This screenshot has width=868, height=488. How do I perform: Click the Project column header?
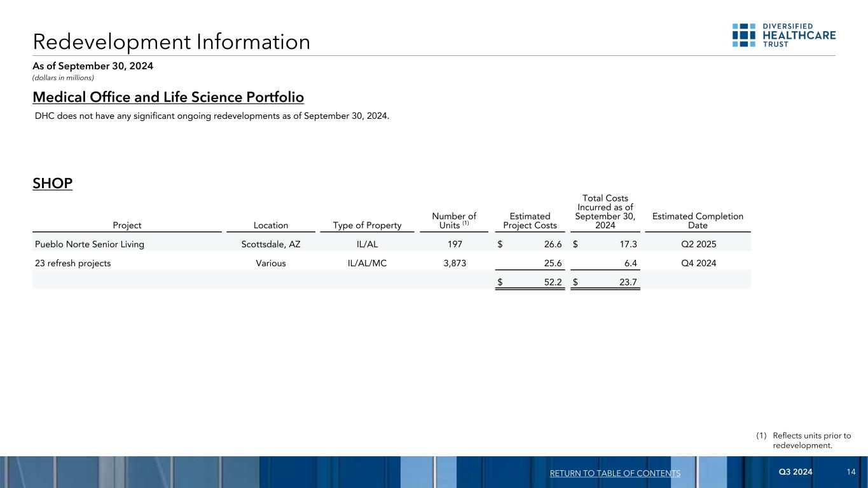(127, 225)
